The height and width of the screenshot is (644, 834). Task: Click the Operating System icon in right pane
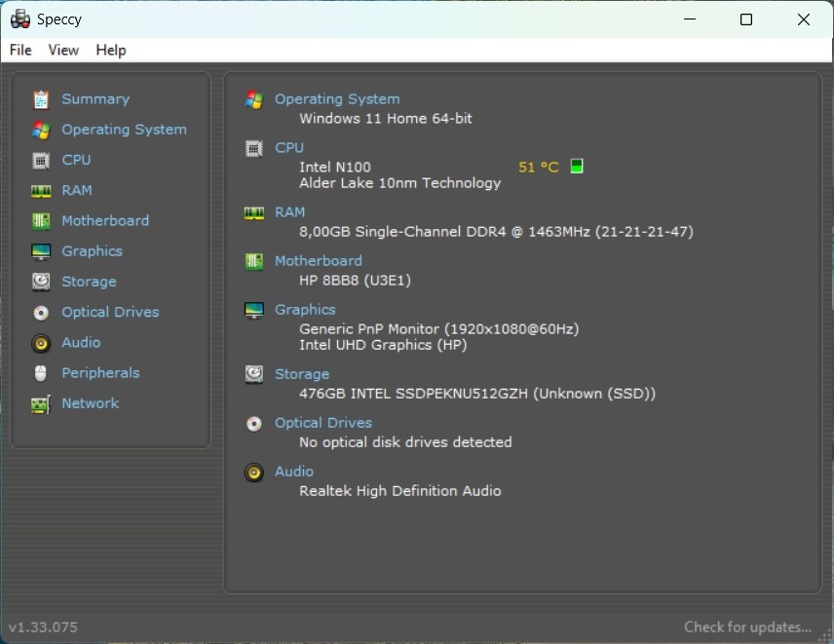tap(253, 98)
